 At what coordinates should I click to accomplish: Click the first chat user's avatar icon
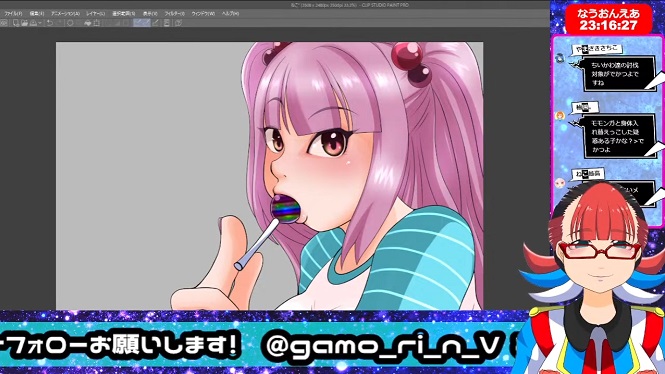tap(560, 58)
